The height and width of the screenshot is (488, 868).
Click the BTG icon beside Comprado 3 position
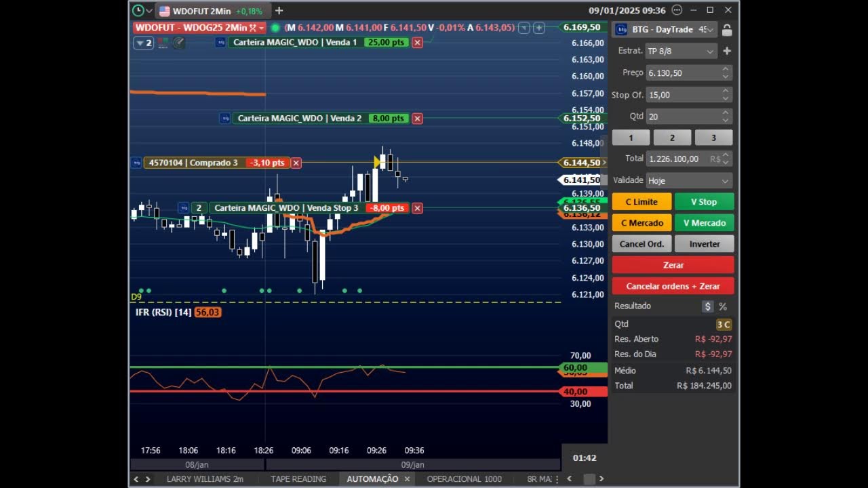point(136,163)
